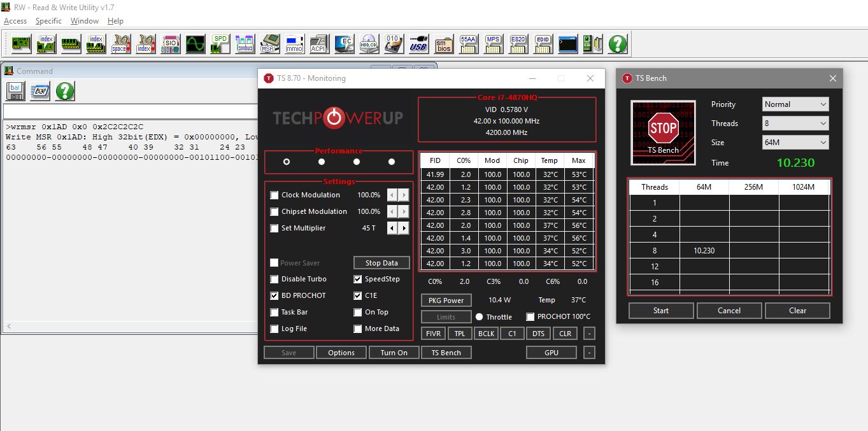Open the command console toolbar icon
Image resolution: width=868 pixels, height=431 pixels.
pos(567,44)
